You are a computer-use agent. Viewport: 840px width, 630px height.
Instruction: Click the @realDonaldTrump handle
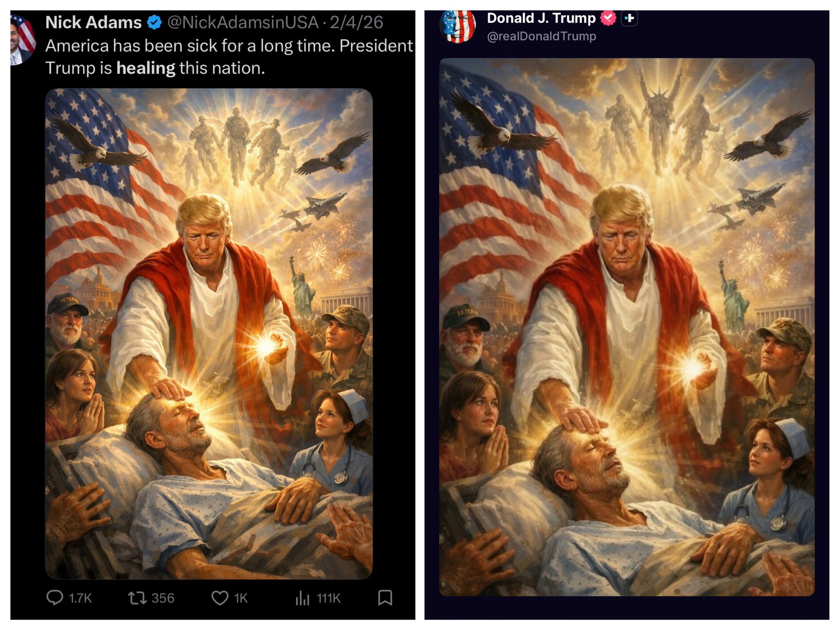click(541, 36)
